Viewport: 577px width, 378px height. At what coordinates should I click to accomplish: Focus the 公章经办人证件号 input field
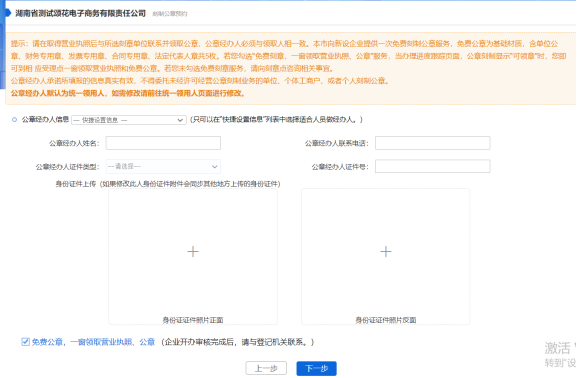(432, 166)
